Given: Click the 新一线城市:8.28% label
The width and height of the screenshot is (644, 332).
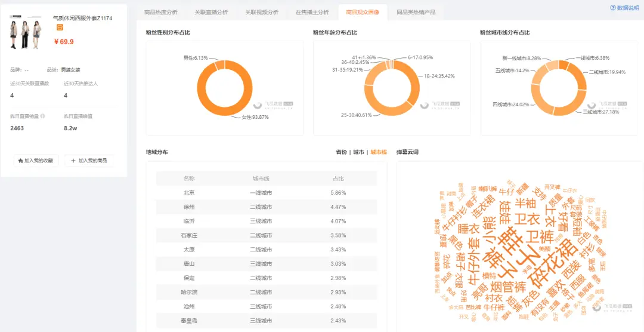Looking at the screenshot, I should (522, 59).
